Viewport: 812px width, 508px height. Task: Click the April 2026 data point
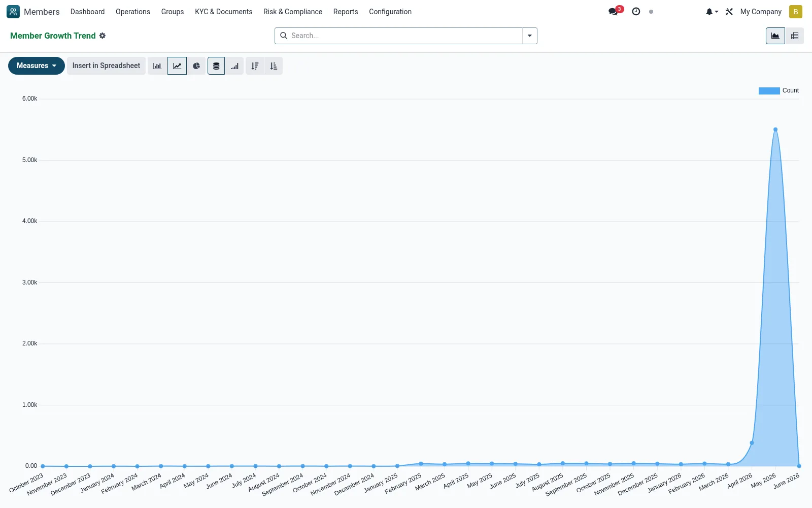(x=752, y=443)
